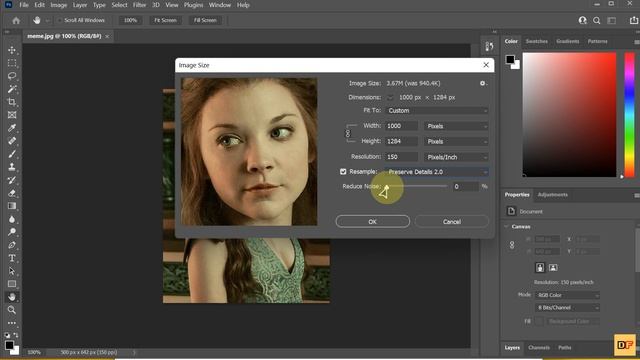Open the Edit Toolbar ellipsis
Image resolution: width=640 pixels, height=360 pixels.
coord(12,323)
